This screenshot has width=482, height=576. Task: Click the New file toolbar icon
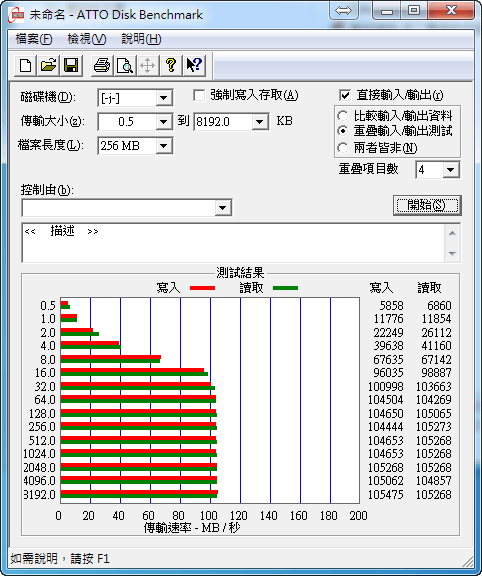pos(25,66)
